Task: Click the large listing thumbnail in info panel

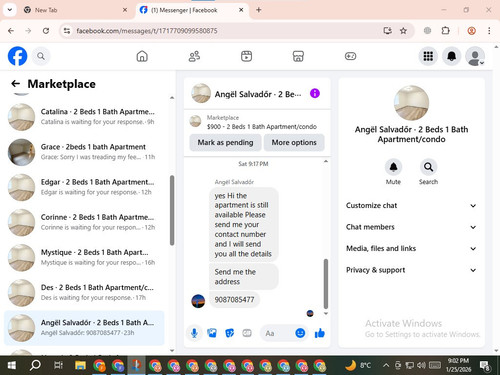Action: pos(411,103)
